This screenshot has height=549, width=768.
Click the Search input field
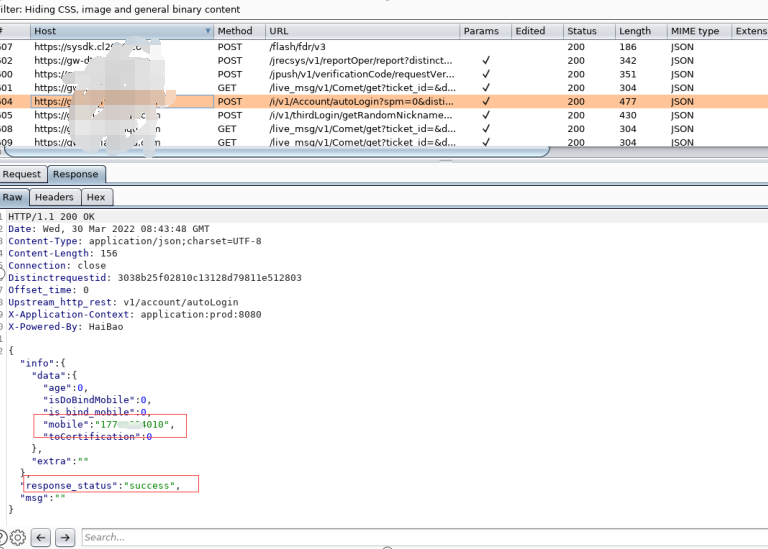click(424, 537)
